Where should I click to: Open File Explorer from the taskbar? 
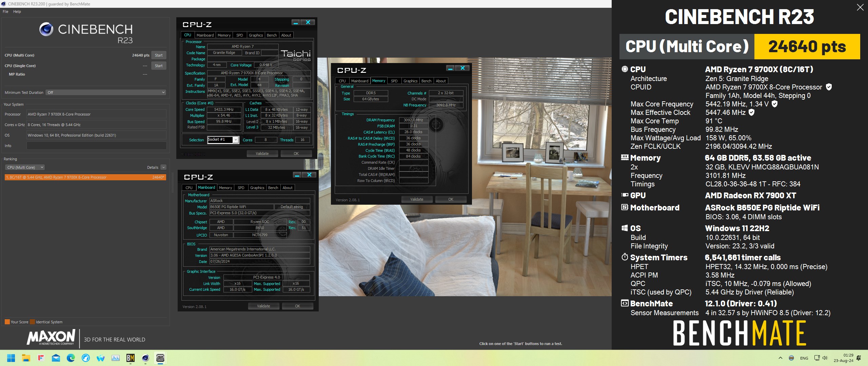point(26,358)
